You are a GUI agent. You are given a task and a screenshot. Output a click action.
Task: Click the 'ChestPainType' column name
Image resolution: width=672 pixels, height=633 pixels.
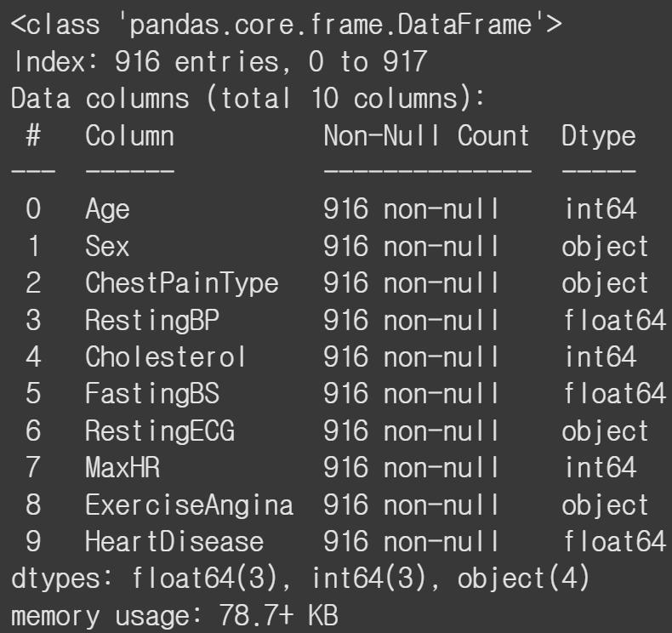click(182, 283)
